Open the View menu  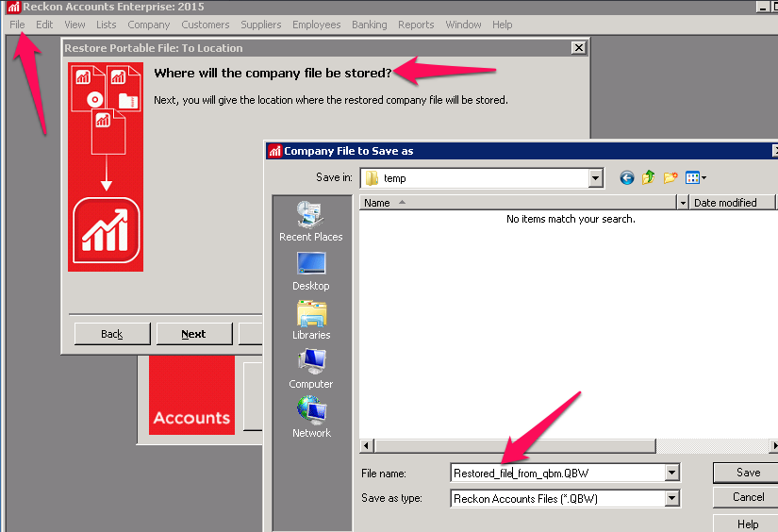(x=74, y=25)
